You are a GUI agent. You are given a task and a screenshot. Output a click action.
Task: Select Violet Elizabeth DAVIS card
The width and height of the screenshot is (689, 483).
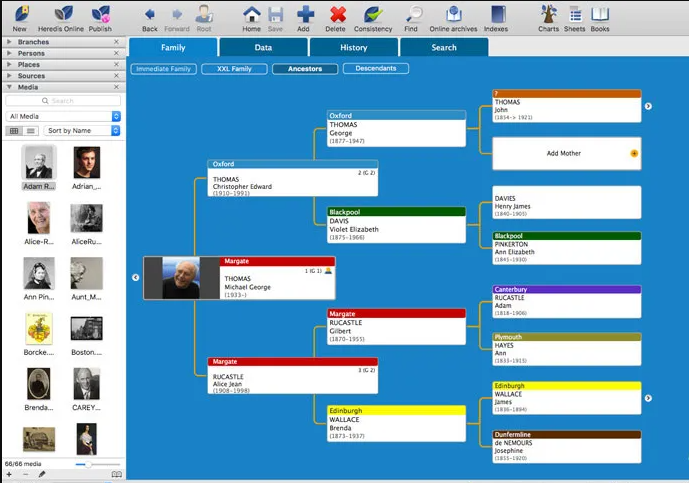396,225
